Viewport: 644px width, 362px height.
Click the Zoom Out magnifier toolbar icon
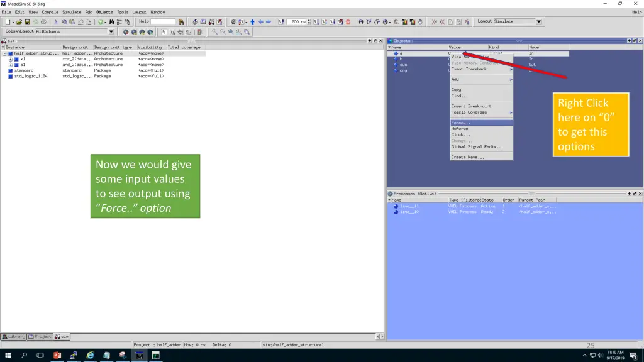(223, 32)
